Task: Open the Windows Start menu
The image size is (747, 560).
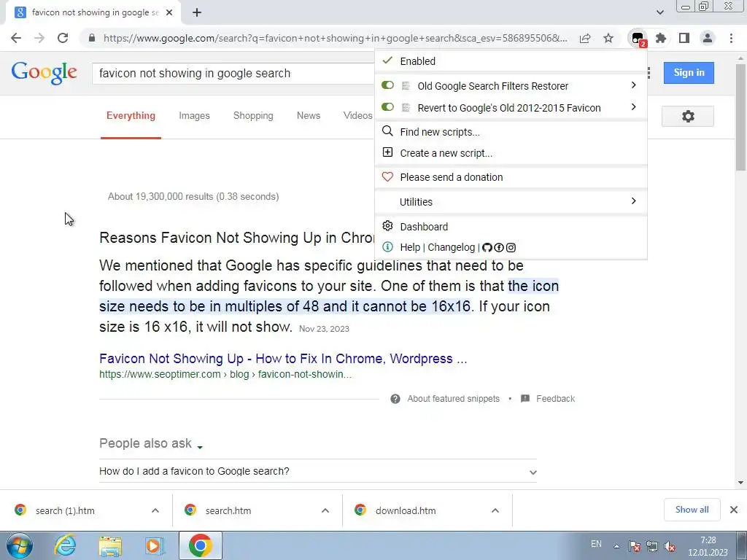Action: click(x=19, y=545)
